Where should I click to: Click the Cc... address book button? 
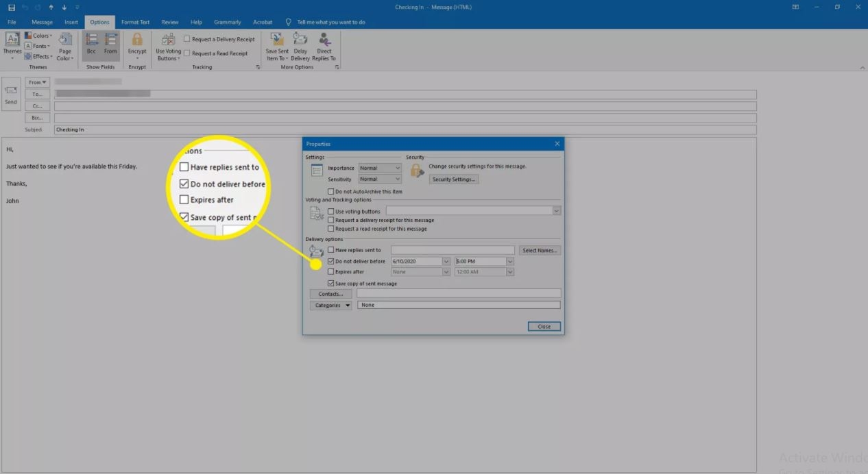pyautogui.click(x=37, y=106)
